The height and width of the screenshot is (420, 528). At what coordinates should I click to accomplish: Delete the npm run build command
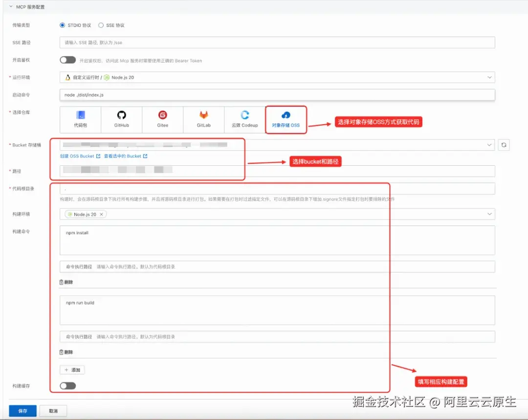point(66,353)
